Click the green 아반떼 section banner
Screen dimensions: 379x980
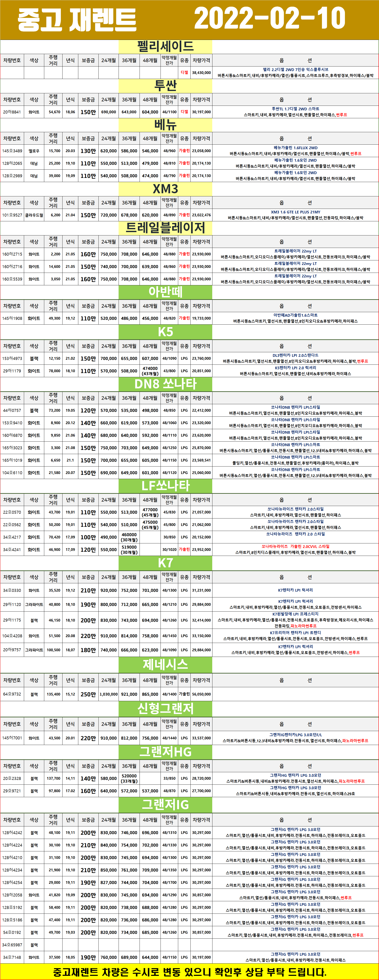(165, 292)
